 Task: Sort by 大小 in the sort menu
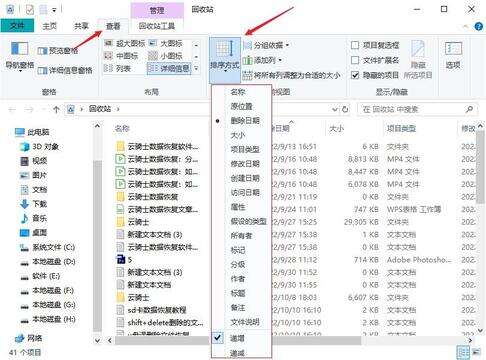(241, 135)
